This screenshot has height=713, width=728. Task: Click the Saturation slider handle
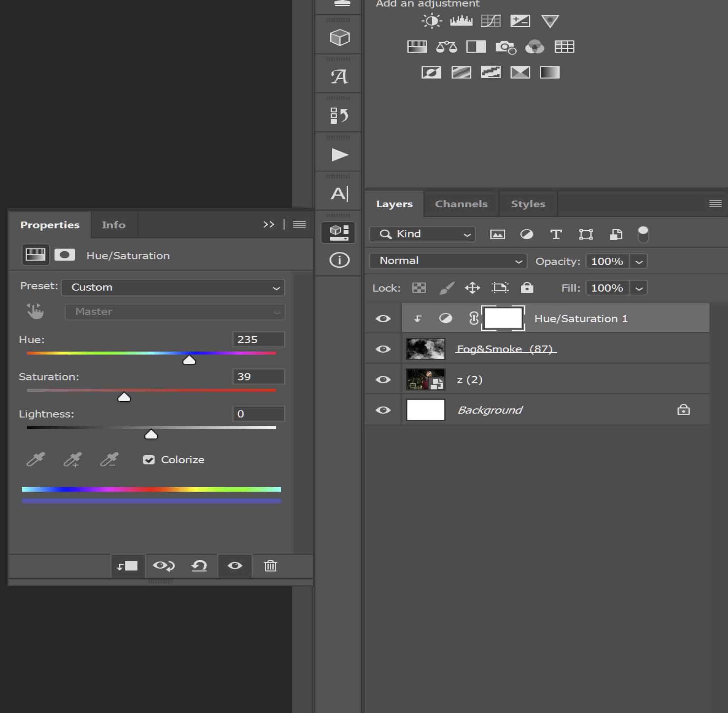click(x=124, y=397)
